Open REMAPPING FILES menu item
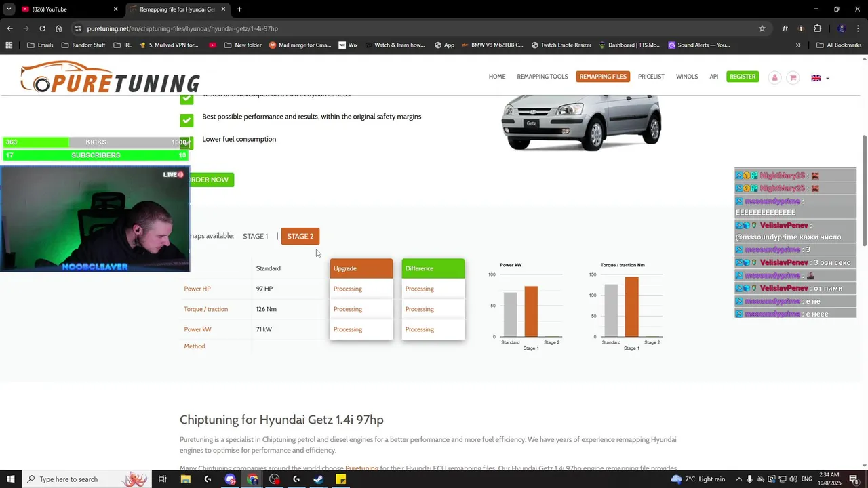868x488 pixels. pos(603,77)
